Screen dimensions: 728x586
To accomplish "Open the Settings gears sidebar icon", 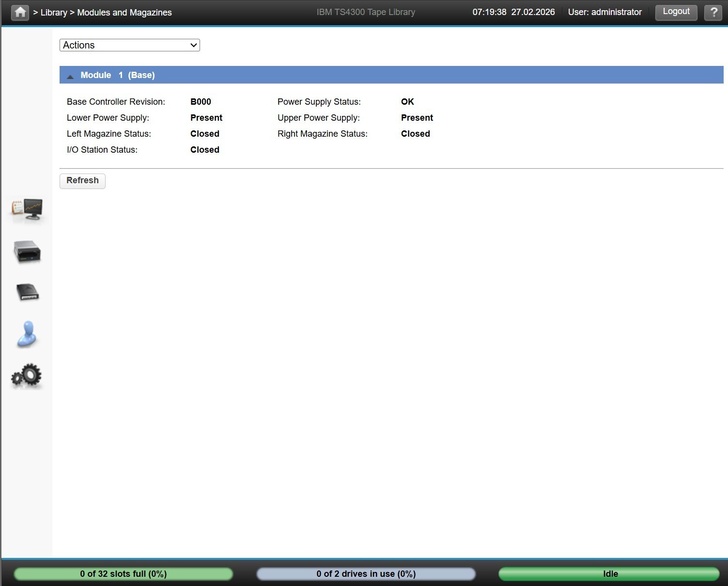I will click(27, 376).
